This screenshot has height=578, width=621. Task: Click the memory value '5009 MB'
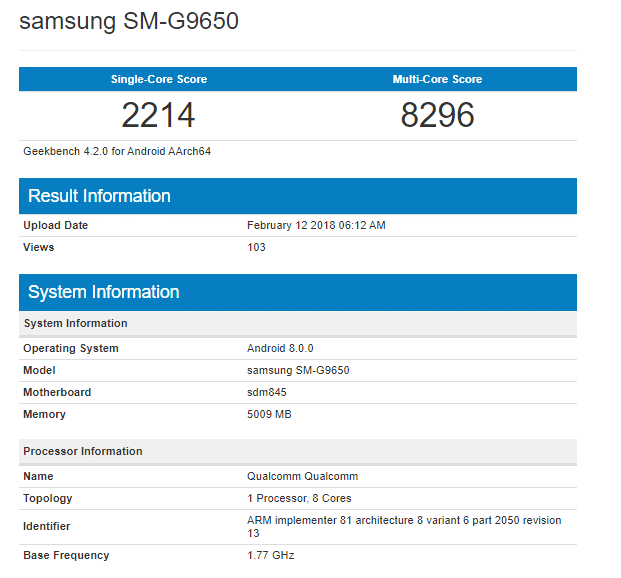269,414
